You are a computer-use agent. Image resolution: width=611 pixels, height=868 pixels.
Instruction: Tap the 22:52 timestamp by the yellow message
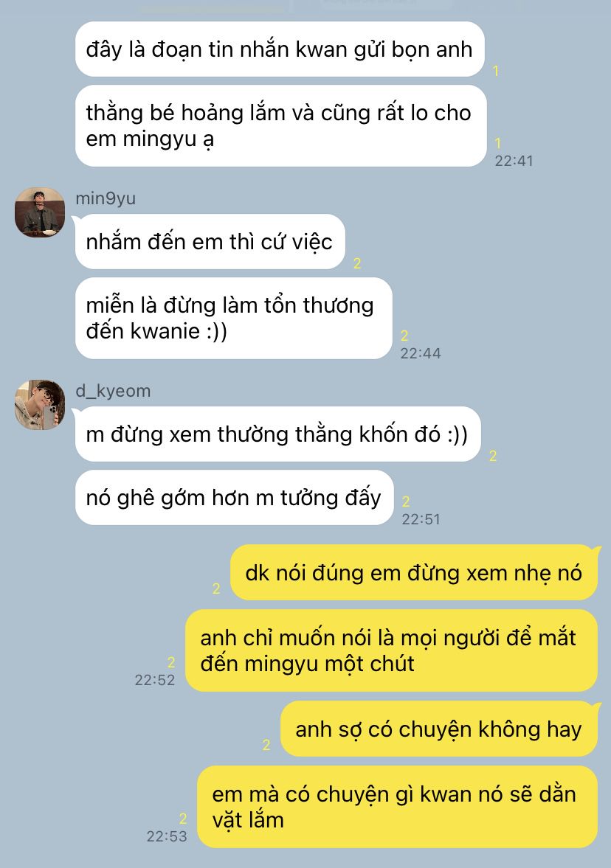click(x=154, y=680)
